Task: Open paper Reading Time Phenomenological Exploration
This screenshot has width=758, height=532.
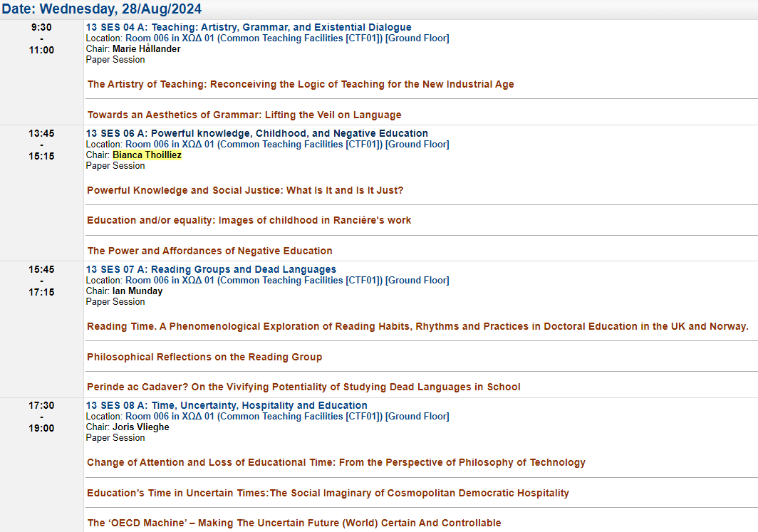Action: click(417, 326)
